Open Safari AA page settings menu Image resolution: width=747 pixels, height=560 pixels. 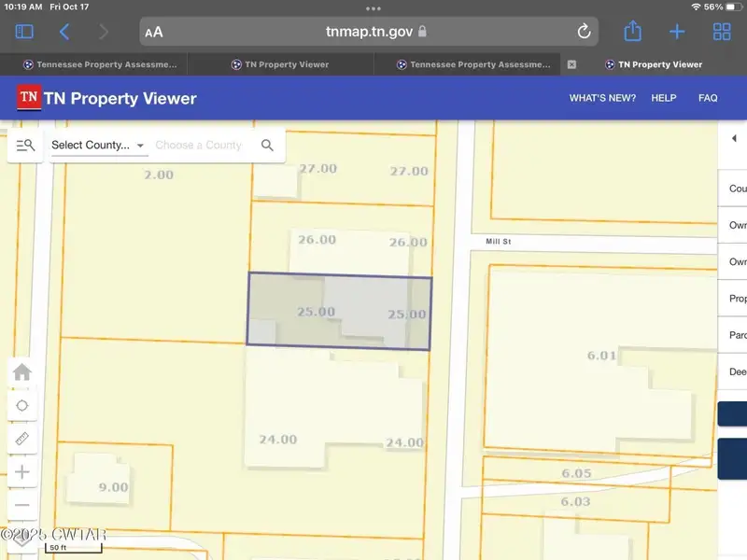[x=154, y=32]
